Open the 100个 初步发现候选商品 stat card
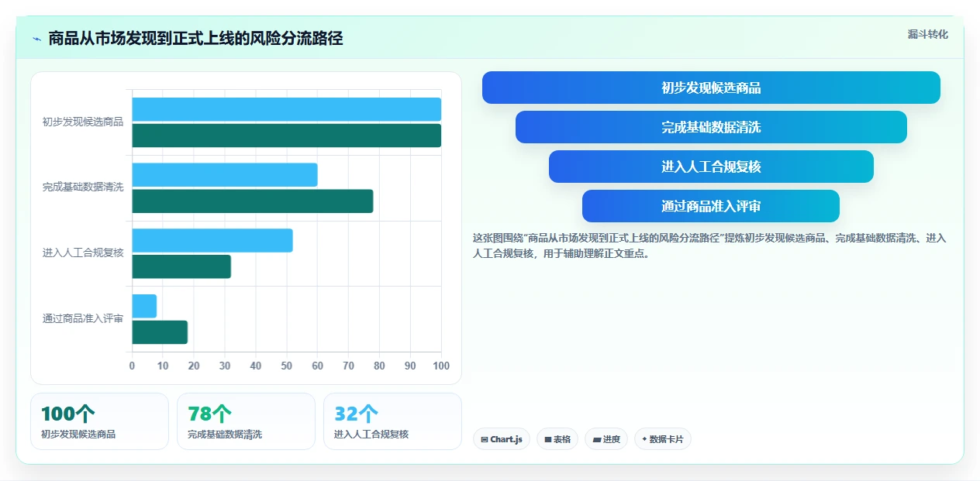980x481 pixels. tap(99, 421)
